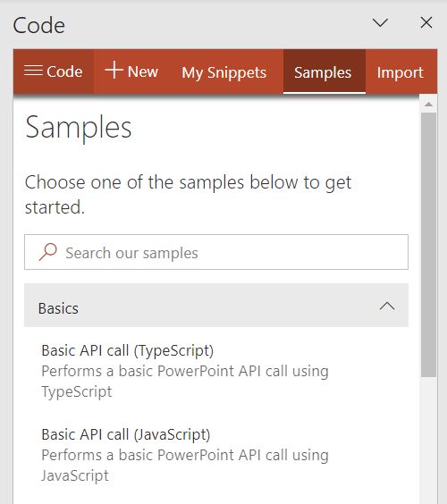Focus the Search our samples field
Screen dimensions: 447x504
coord(216,252)
